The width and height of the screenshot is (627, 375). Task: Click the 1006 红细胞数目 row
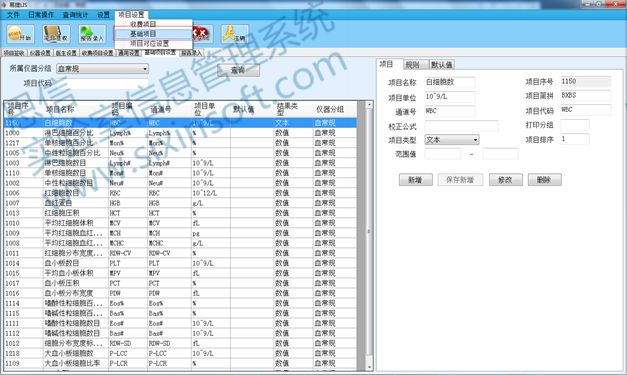coord(180,193)
